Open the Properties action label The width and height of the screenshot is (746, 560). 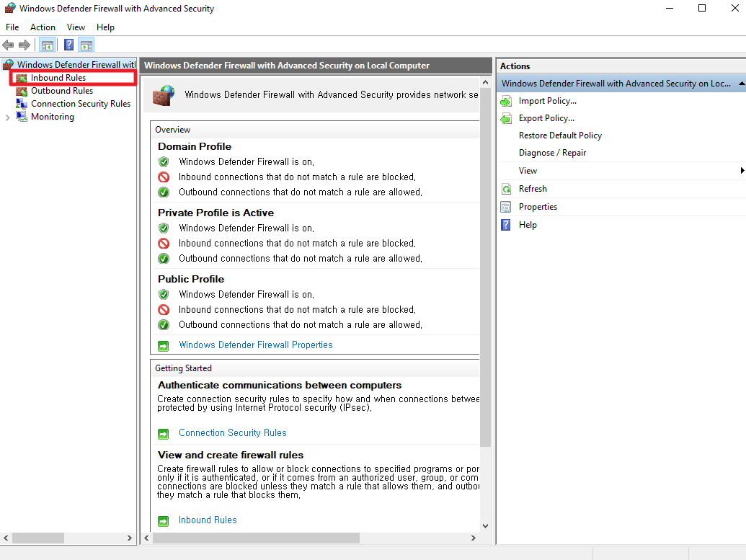pos(538,207)
